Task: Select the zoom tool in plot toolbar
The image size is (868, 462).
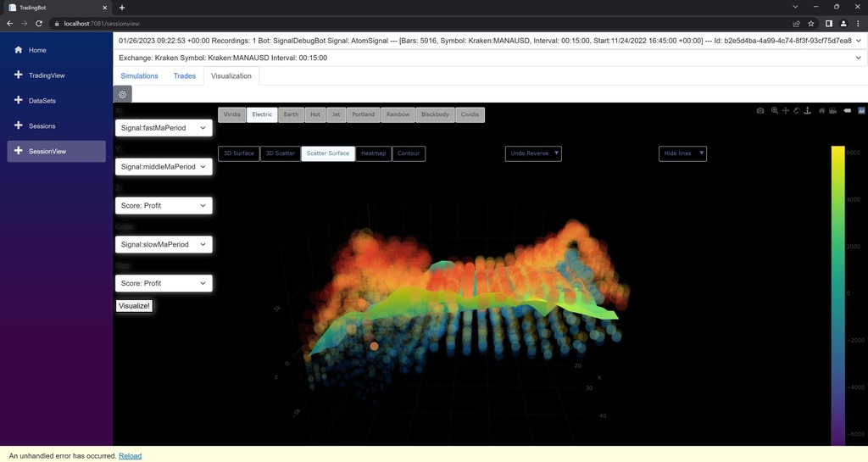Action: pos(775,111)
